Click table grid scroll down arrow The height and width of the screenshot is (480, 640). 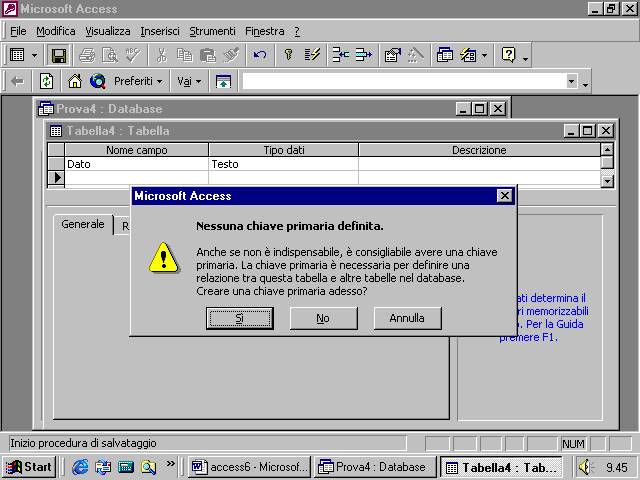[607, 181]
